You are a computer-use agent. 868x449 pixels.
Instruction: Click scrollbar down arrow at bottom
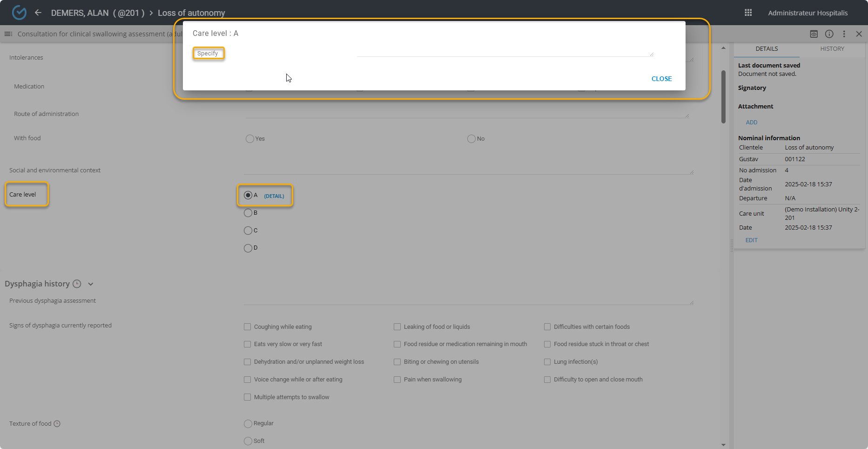click(723, 445)
